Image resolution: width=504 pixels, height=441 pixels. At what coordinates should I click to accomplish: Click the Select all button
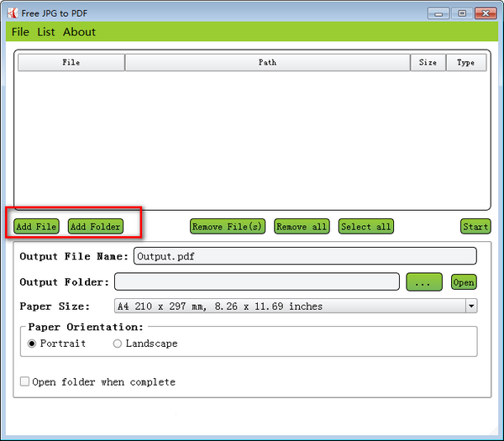[365, 227]
